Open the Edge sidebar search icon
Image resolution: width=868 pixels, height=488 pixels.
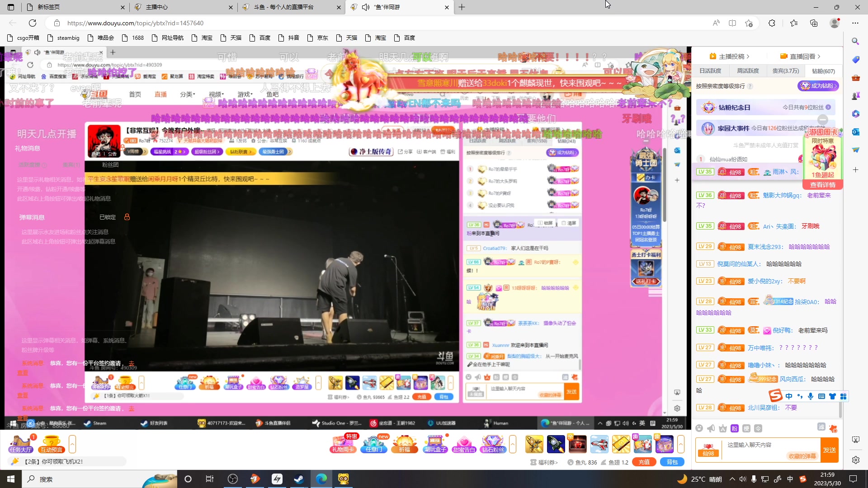855,42
